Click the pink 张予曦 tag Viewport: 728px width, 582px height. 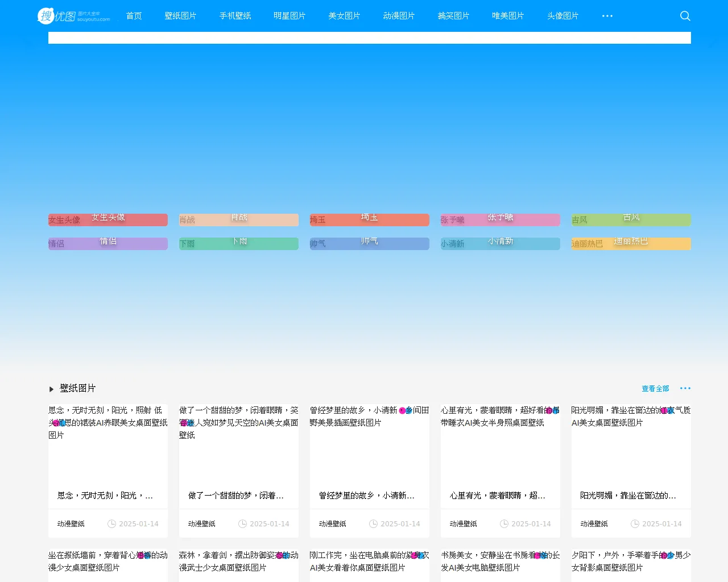500,220
